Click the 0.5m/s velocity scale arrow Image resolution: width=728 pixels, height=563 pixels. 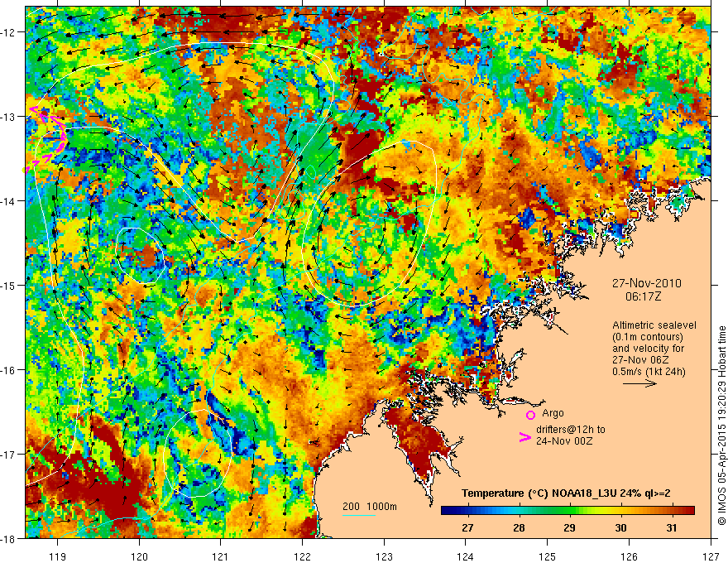coord(639,383)
